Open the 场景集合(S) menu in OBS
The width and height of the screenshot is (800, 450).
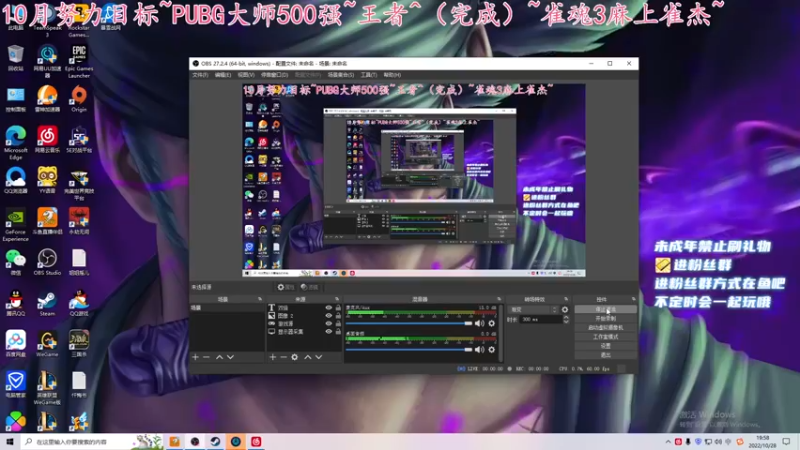pos(341,75)
